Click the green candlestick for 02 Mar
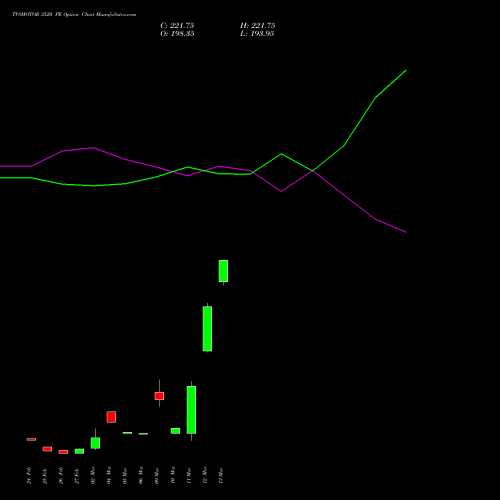500x500 pixels. point(95,443)
